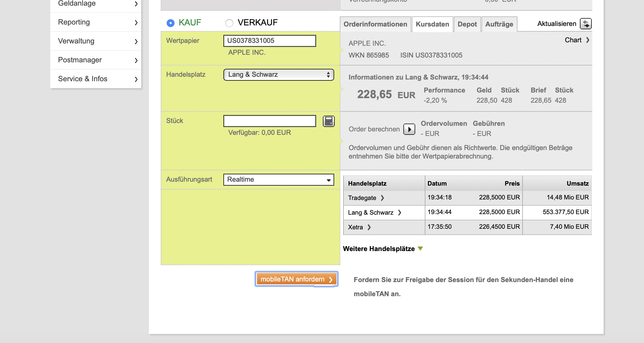Expand Weitere Handelsplätze section
Image resolution: width=644 pixels, height=343 pixels.
coord(420,249)
